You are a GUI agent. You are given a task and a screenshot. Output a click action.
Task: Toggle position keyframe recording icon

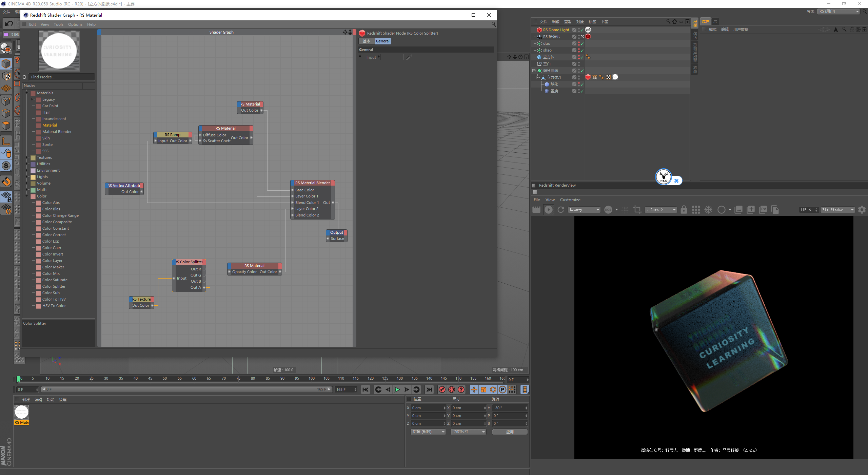pyautogui.click(x=474, y=389)
